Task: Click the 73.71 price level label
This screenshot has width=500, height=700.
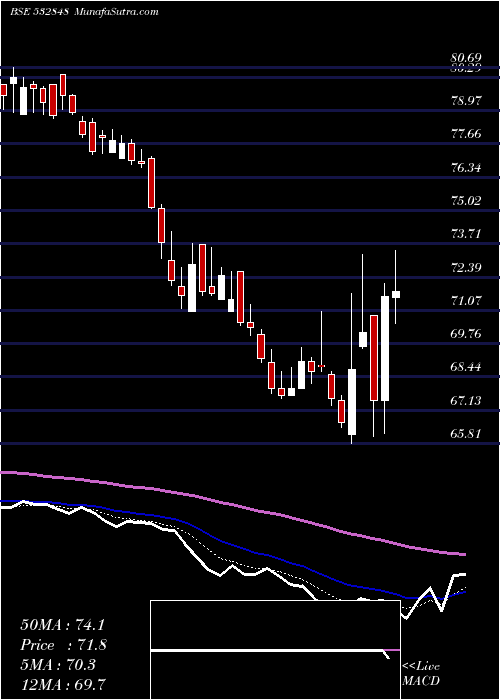Action: 466,233
